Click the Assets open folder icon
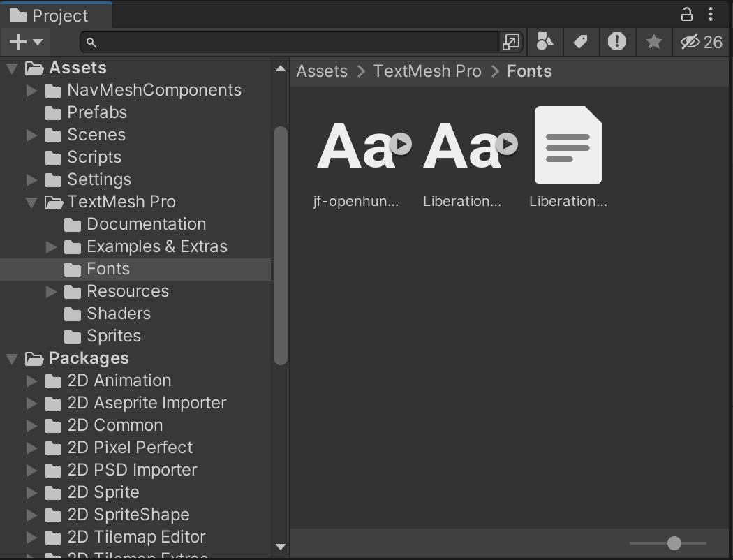 coord(34,68)
